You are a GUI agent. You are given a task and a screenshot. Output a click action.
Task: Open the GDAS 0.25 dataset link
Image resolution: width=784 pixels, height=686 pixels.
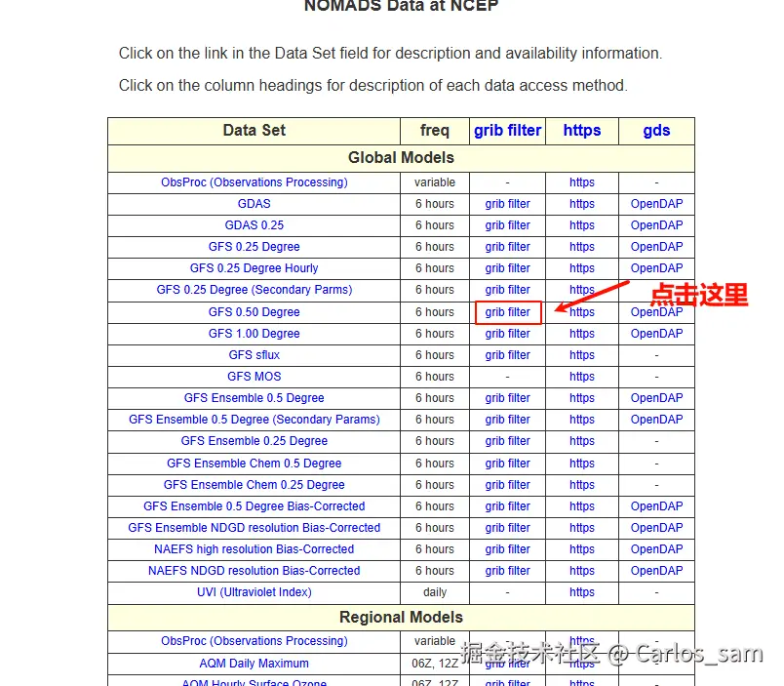[x=254, y=225]
